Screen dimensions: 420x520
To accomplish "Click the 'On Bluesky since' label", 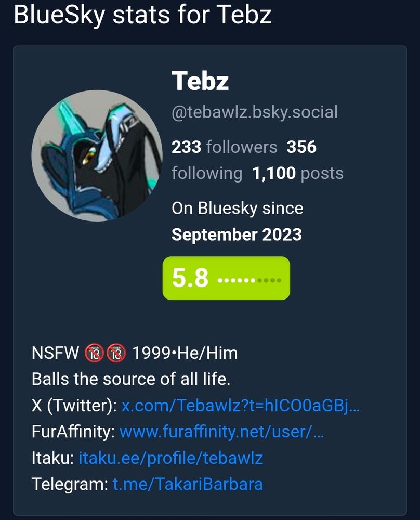I will pyautogui.click(x=238, y=209).
